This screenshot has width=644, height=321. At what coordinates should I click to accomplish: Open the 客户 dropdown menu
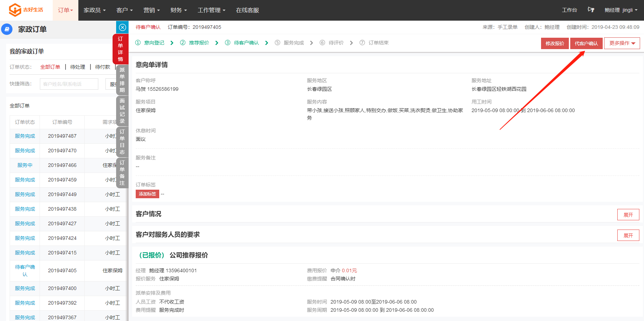pyautogui.click(x=124, y=10)
